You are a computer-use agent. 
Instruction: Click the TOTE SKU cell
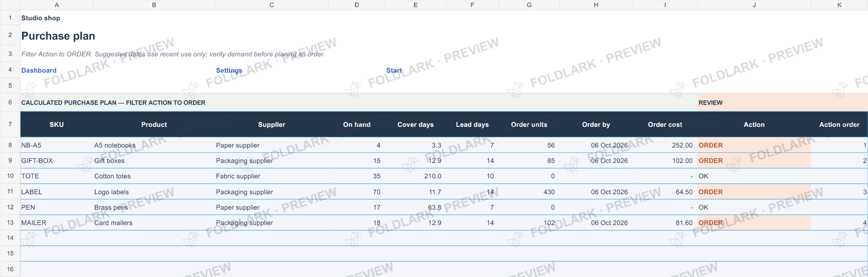click(x=57, y=176)
